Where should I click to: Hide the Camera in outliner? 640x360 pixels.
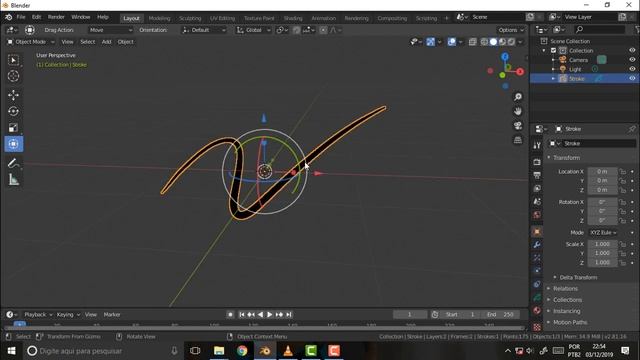pos(632,60)
